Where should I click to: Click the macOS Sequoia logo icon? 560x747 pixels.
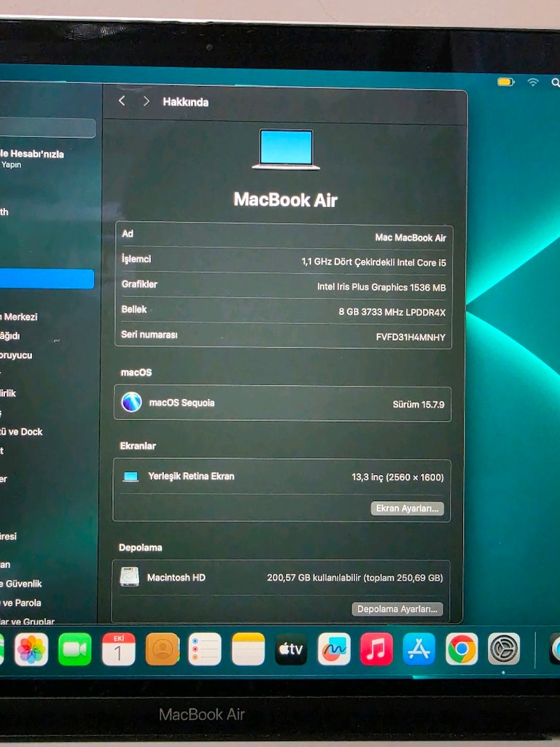point(131,402)
